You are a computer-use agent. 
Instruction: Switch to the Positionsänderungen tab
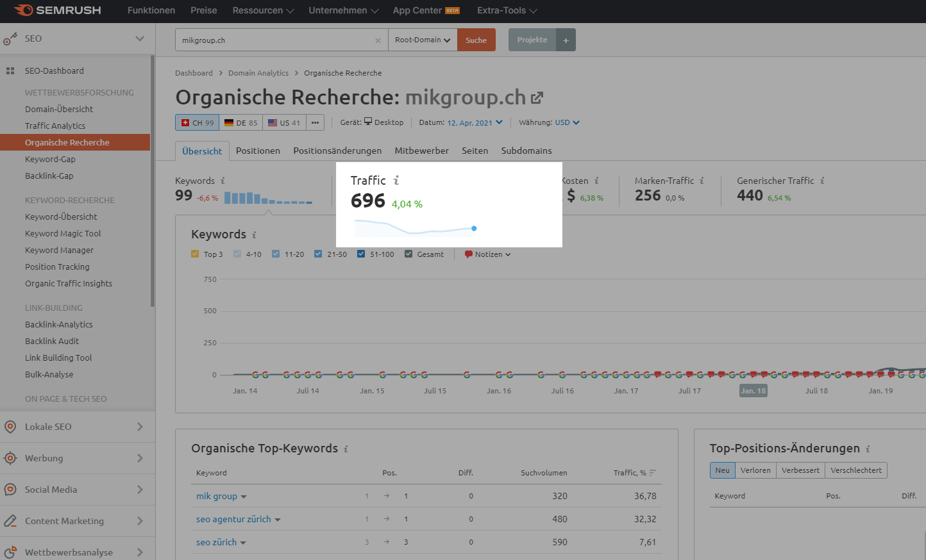337,151
